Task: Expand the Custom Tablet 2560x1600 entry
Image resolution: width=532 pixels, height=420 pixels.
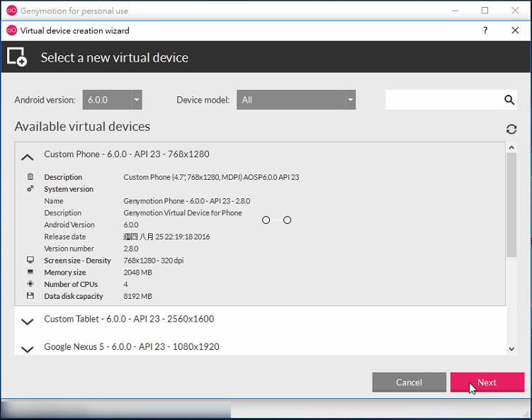Action: pyautogui.click(x=27, y=322)
